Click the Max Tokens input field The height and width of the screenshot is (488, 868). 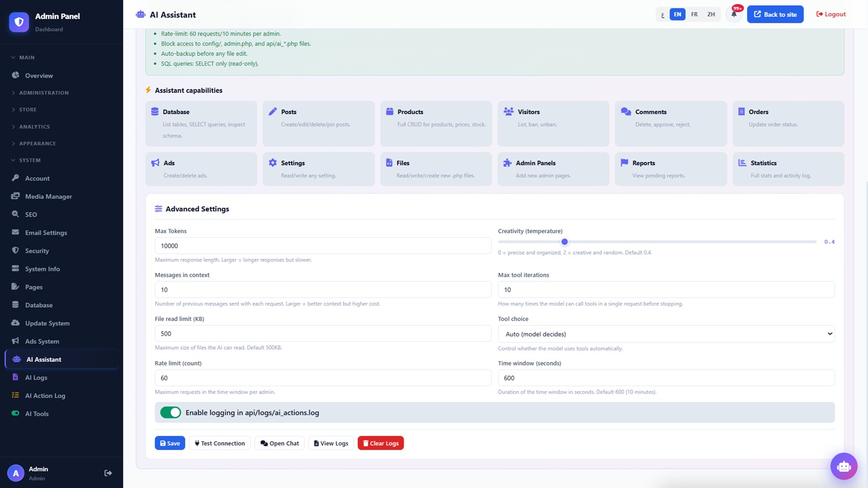click(x=323, y=246)
